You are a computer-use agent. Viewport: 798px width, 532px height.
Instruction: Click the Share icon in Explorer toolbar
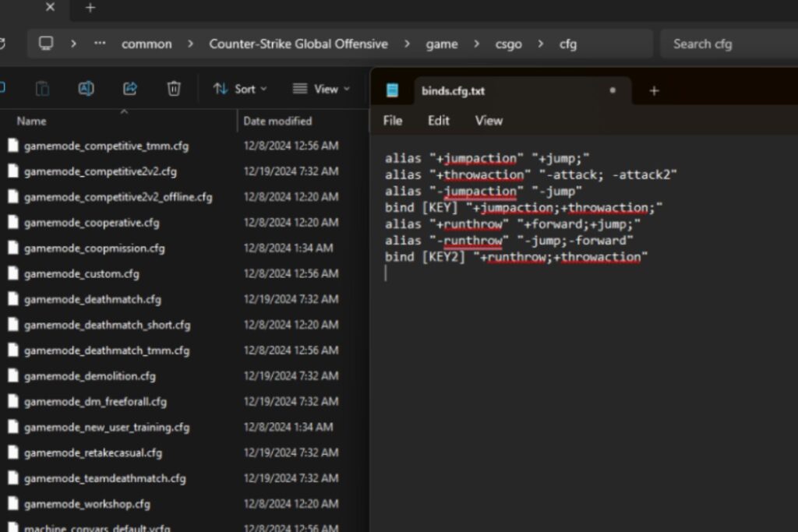[130, 89]
